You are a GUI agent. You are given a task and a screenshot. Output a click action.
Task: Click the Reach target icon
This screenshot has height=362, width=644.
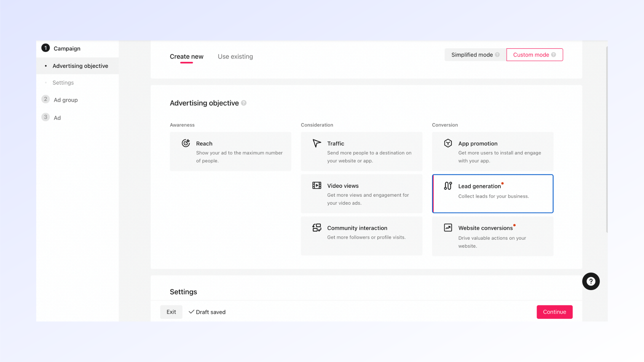pos(186,143)
